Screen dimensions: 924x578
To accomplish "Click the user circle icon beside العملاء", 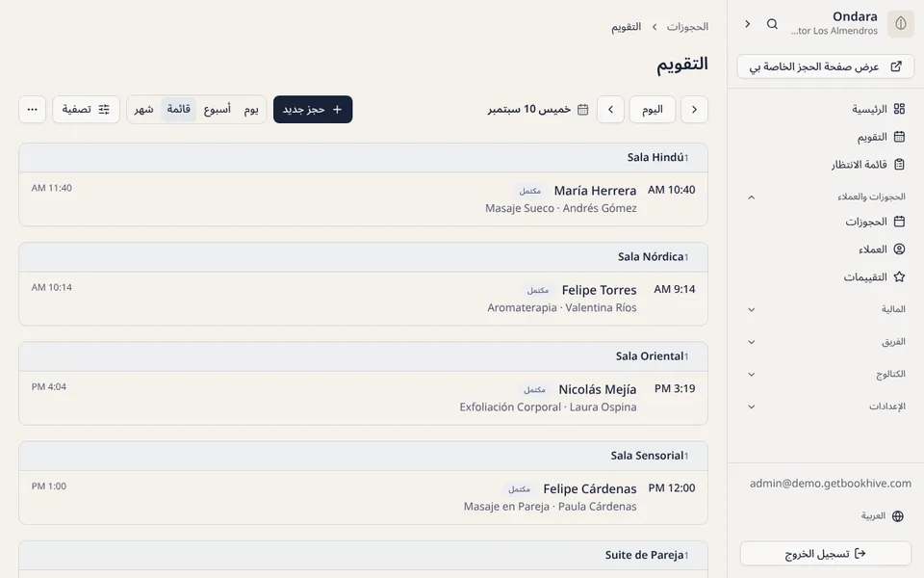I will tap(899, 249).
